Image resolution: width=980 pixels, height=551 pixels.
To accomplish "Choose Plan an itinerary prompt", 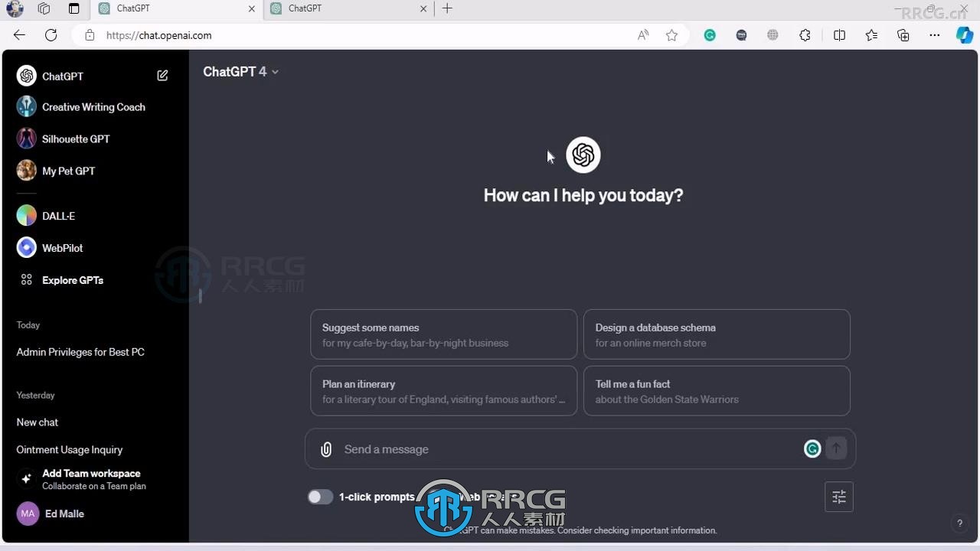I will [x=443, y=391].
